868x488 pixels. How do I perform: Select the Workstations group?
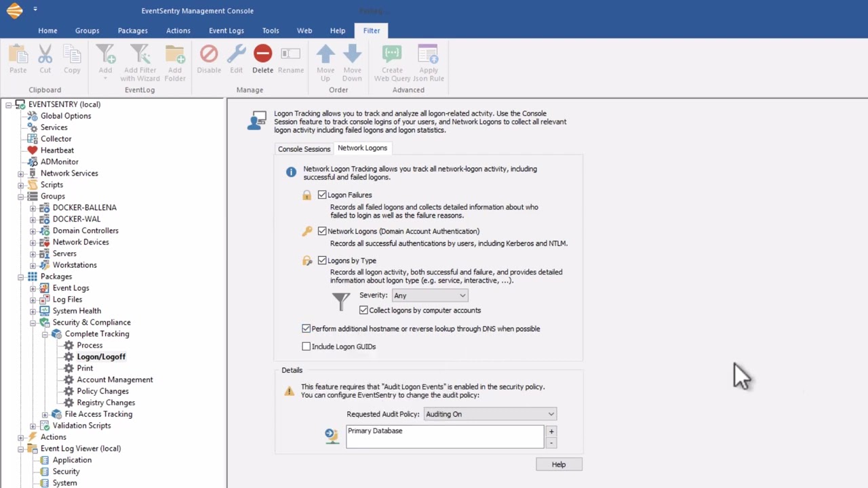click(x=75, y=265)
